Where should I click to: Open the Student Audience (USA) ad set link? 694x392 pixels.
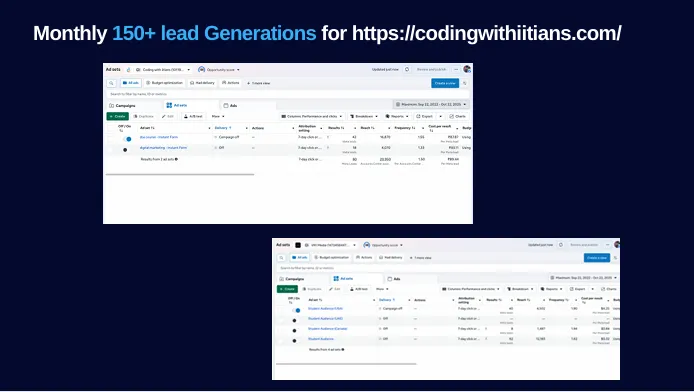click(325, 308)
